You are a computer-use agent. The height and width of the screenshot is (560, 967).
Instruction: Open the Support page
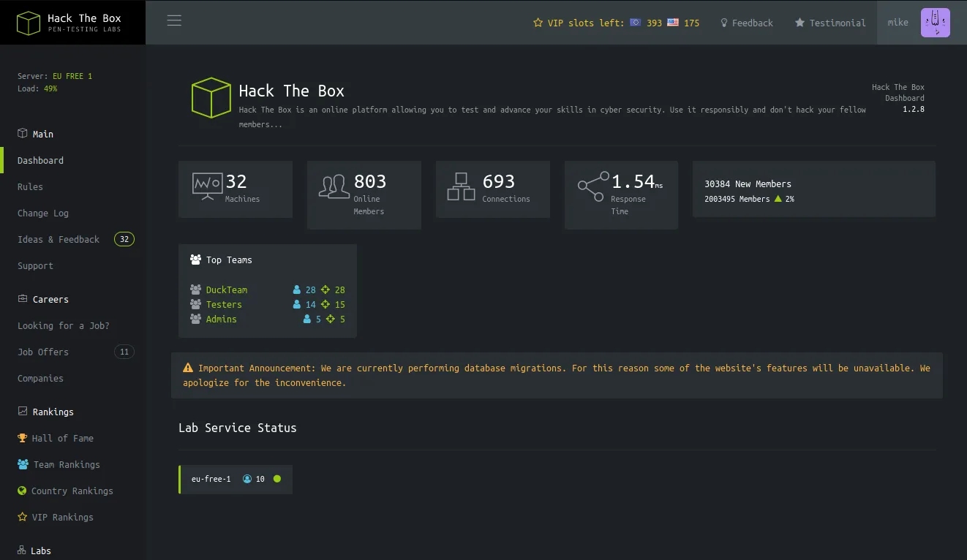click(35, 265)
